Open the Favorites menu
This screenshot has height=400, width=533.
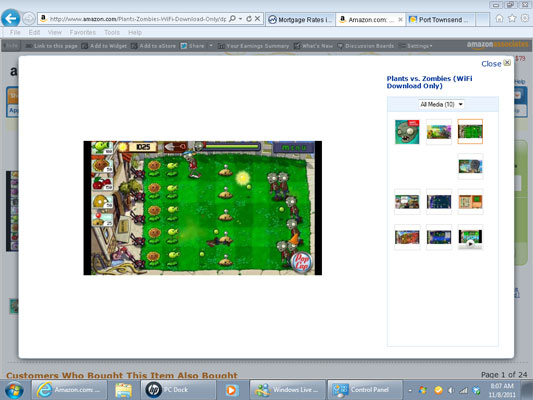tap(83, 32)
